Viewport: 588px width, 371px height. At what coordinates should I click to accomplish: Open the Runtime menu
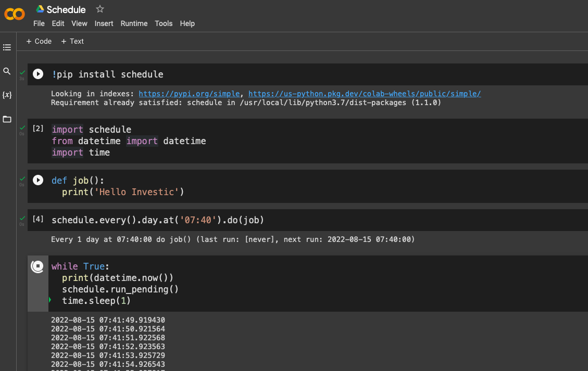134,23
